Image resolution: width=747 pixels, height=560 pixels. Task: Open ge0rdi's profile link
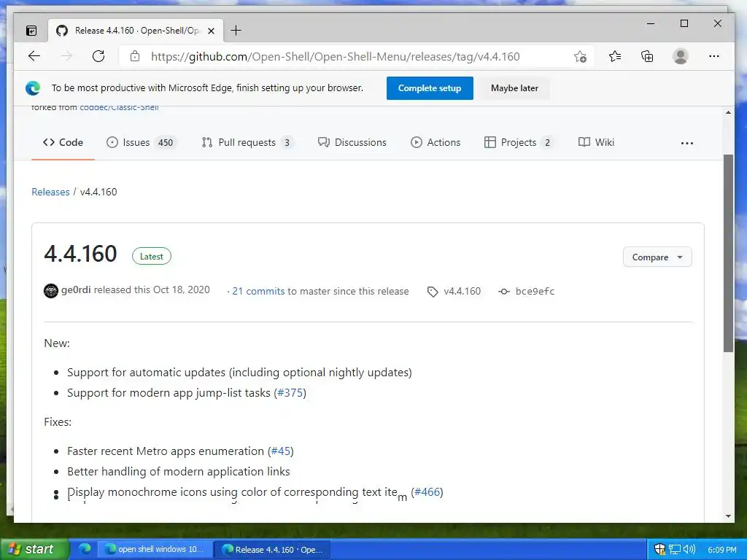(76, 290)
